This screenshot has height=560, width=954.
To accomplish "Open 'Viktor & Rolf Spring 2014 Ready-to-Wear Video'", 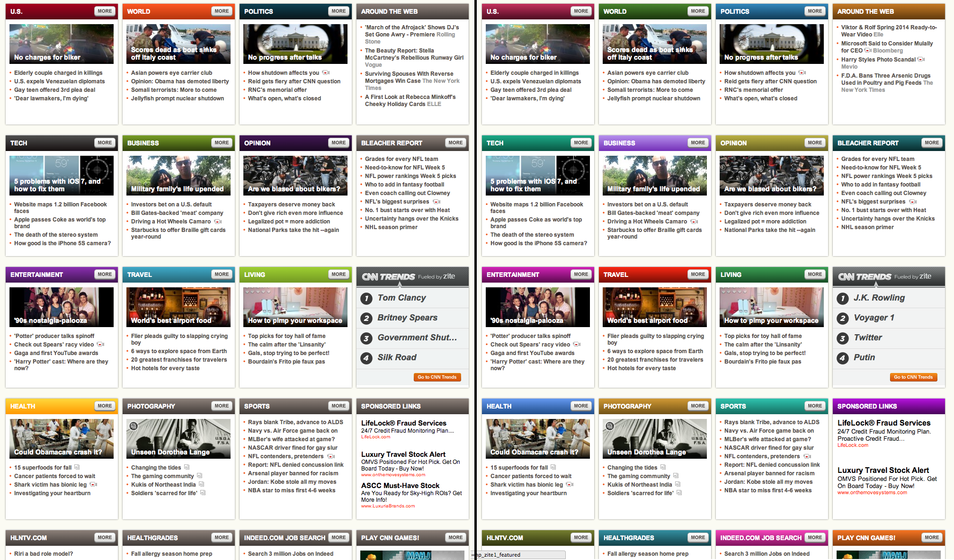I will [889, 31].
